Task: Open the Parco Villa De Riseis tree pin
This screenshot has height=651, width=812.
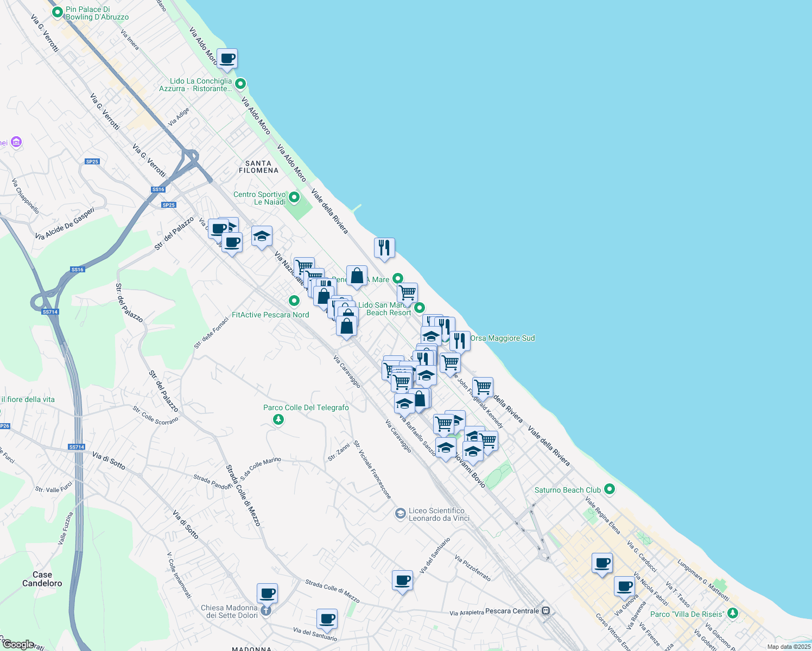Action: tap(733, 614)
